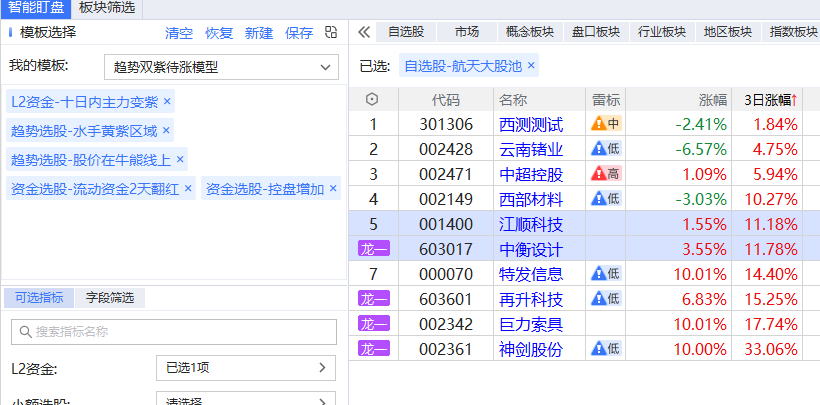The image size is (820, 405).
Task: Click the hexagon settings icon in table header
Action: pos(373,100)
